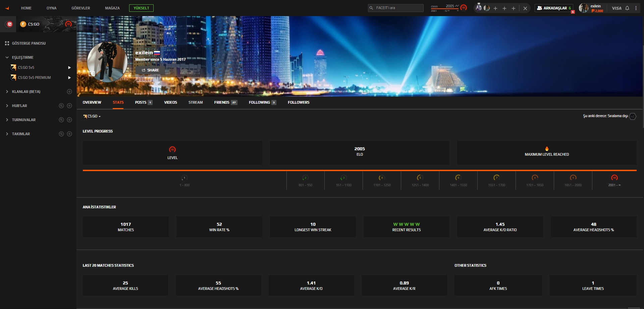Expand the Turnuvalar section
This screenshot has height=309, width=644.
[7, 120]
